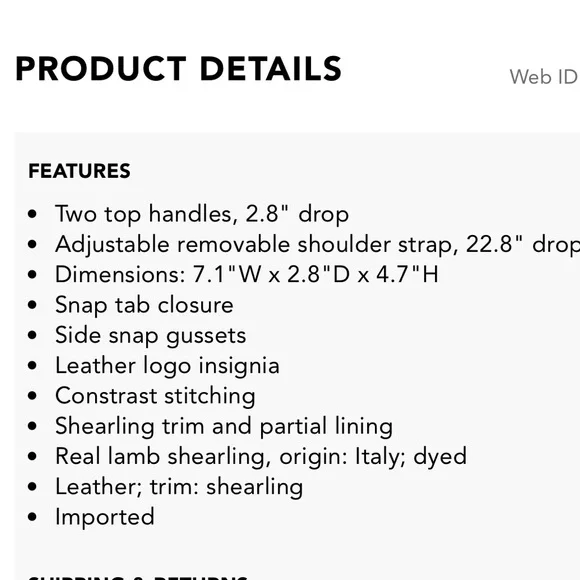Viewport: 580px width, 580px height.
Task: Click the Web ID label
Action: 544,77
